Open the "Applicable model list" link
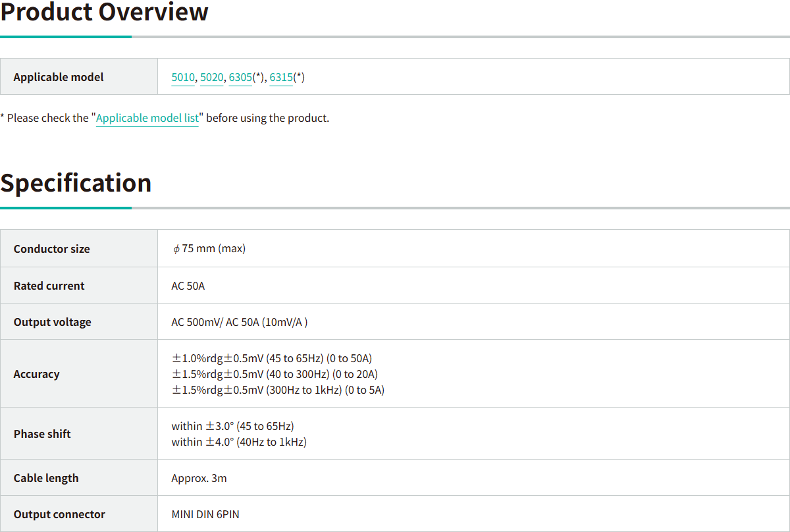This screenshot has height=532, width=790. [147, 119]
